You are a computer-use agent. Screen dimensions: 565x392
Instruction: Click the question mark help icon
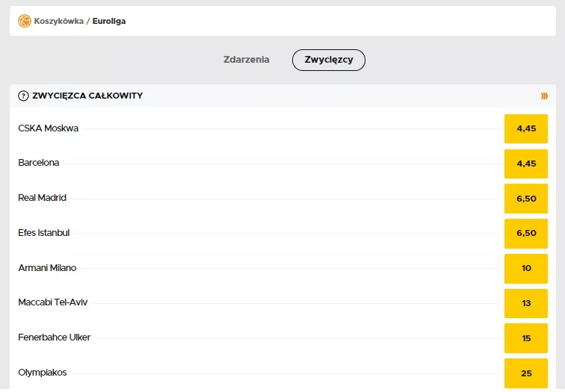click(23, 96)
